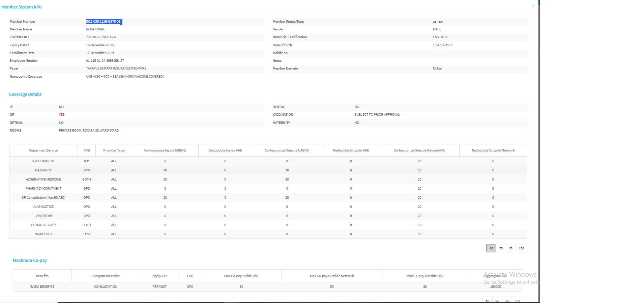The height and width of the screenshot is (303, 644).
Task: Click the Emirates ID value 784-1977-0203575-5
Action: (x=101, y=37)
